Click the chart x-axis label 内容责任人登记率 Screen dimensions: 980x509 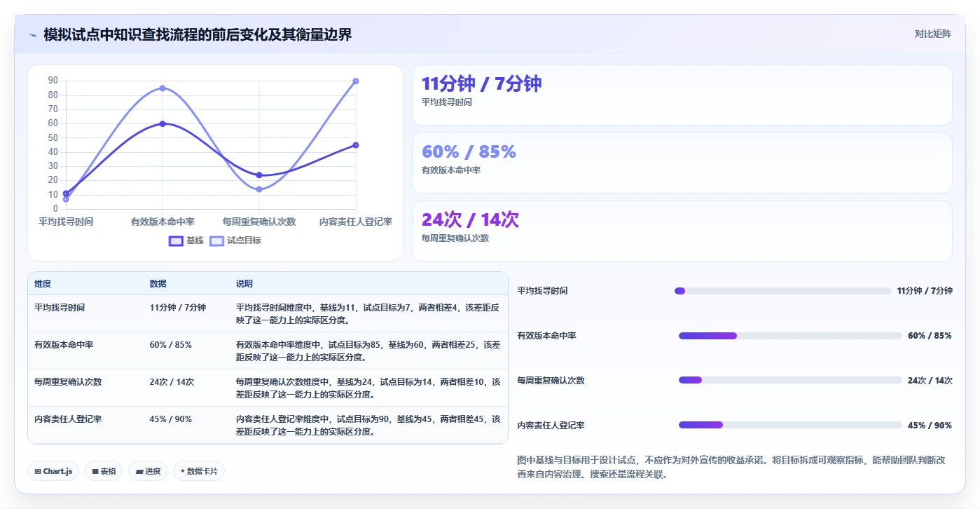(356, 222)
